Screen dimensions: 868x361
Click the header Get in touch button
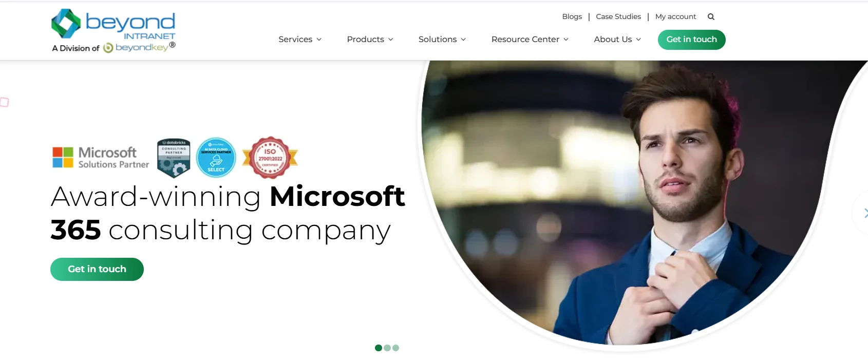point(691,40)
